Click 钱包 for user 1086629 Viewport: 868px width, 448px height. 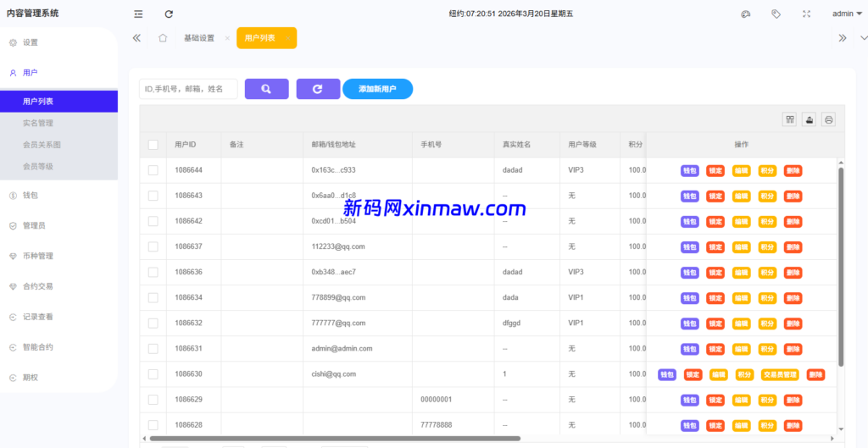(690, 401)
